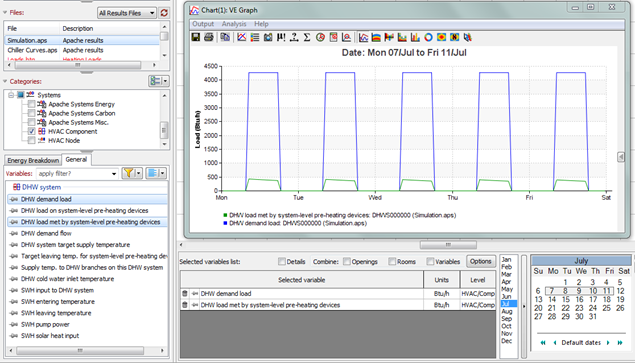The height and width of the screenshot is (363, 635).
Task: Click the line graph chart type icon
Action: click(x=364, y=37)
